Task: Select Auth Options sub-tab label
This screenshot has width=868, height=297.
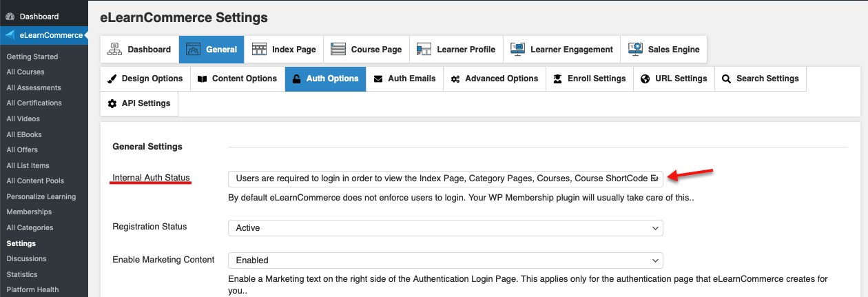Action: coord(333,79)
